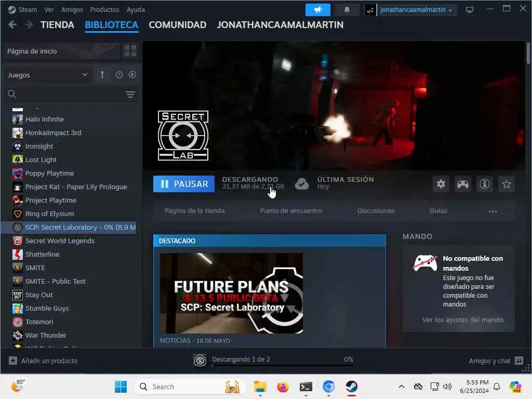Screen dimensions: 532x399
Task: Click the main content vertical scrollbar
Action: (x=528, y=52)
